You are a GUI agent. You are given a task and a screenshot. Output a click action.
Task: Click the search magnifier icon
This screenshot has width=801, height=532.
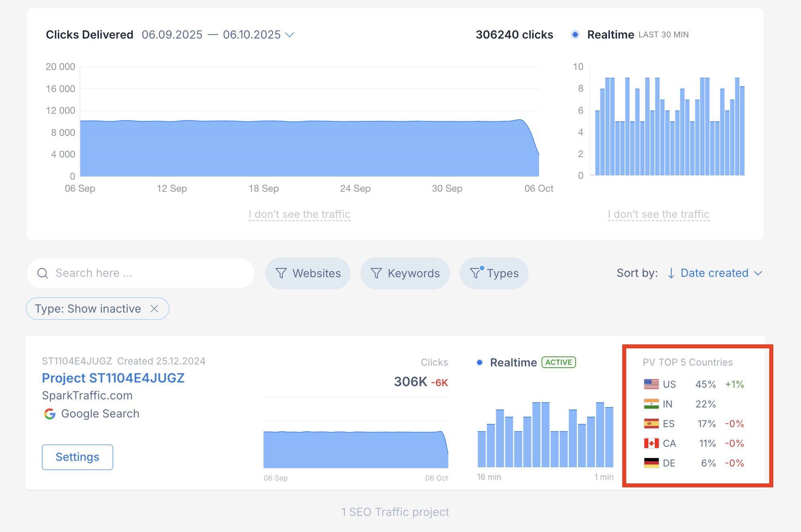(x=43, y=273)
